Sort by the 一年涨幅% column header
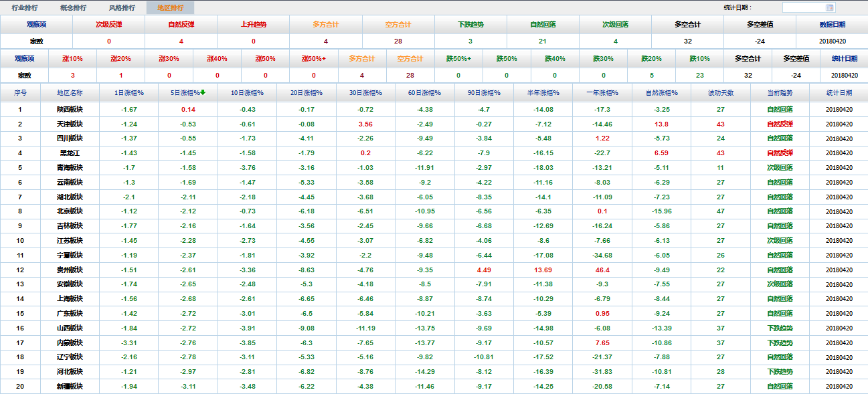The width and height of the screenshot is (868, 394). pos(602,92)
